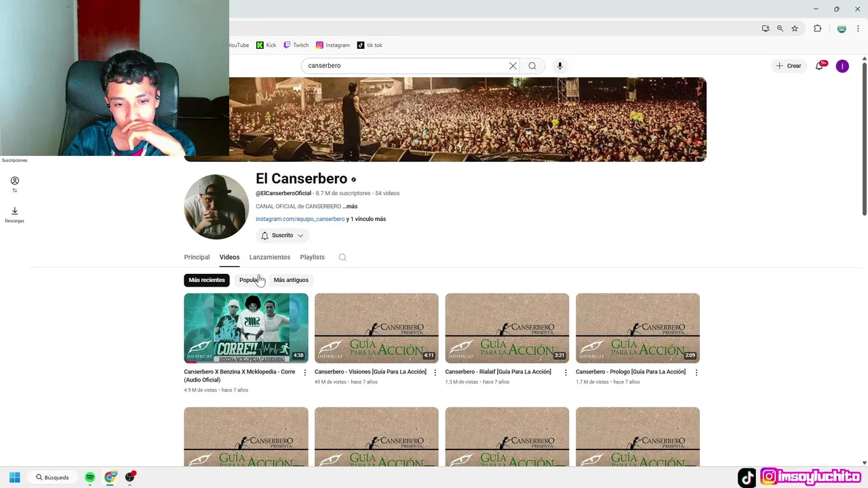Viewport: 868px width, 488px height.
Task: Open the Kick bookmark
Action: click(x=267, y=45)
